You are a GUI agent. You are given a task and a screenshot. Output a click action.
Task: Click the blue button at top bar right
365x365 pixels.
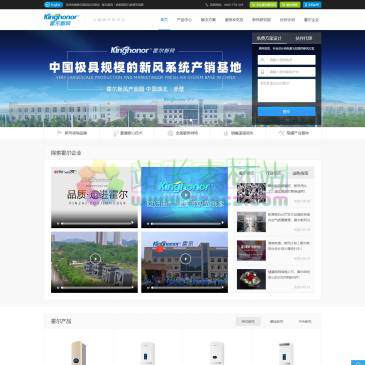(x=312, y=5)
